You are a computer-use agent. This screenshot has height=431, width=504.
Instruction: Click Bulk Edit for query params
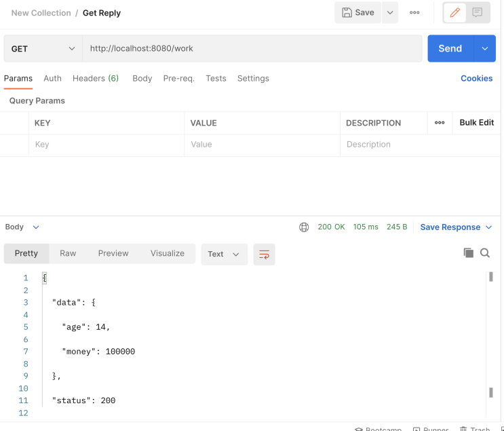[476, 123]
